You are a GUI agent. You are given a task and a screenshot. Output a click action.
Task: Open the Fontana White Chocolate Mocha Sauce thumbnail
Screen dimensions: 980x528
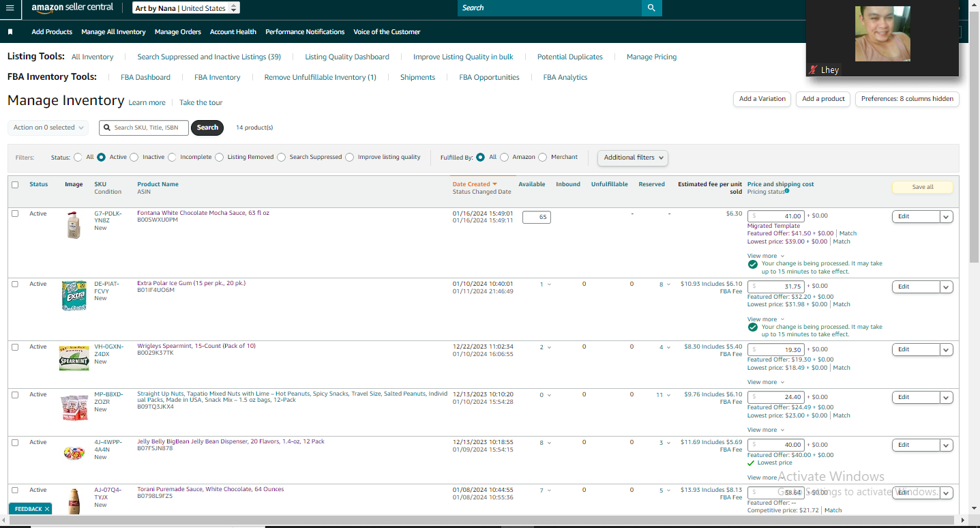[x=74, y=225]
